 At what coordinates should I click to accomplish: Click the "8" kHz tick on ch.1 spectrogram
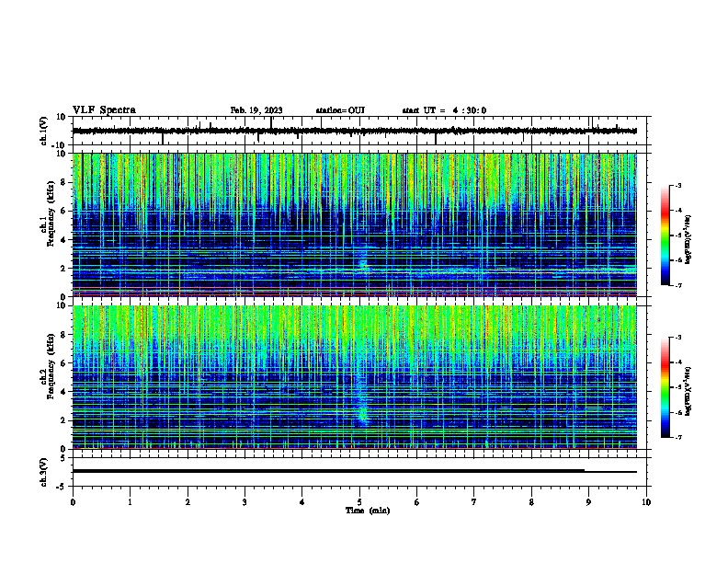[x=64, y=182]
